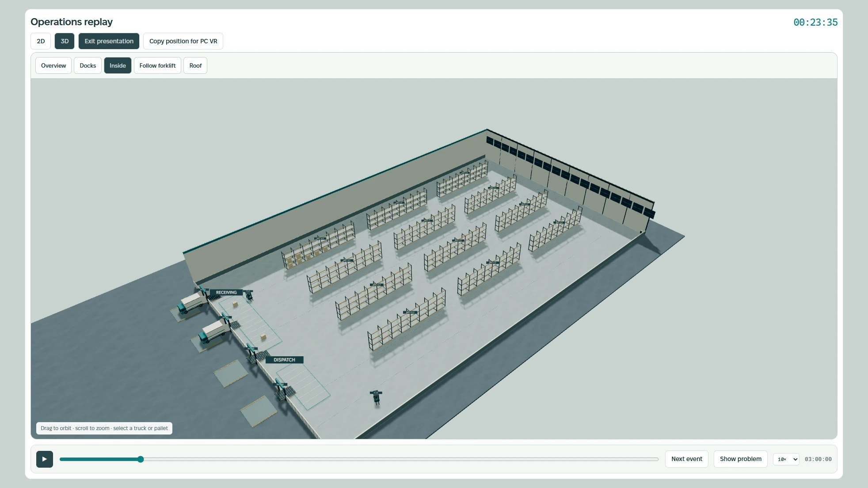Switch to the Docks camera view
This screenshot has height=488, width=868.
tap(88, 65)
